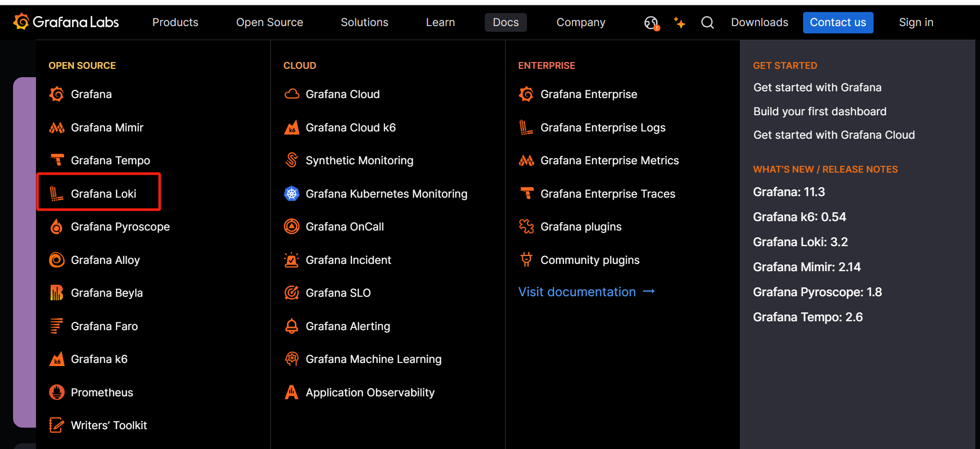Viewport: 980px width, 449px height.
Task: Open the Solutions menu
Action: point(364,22)
